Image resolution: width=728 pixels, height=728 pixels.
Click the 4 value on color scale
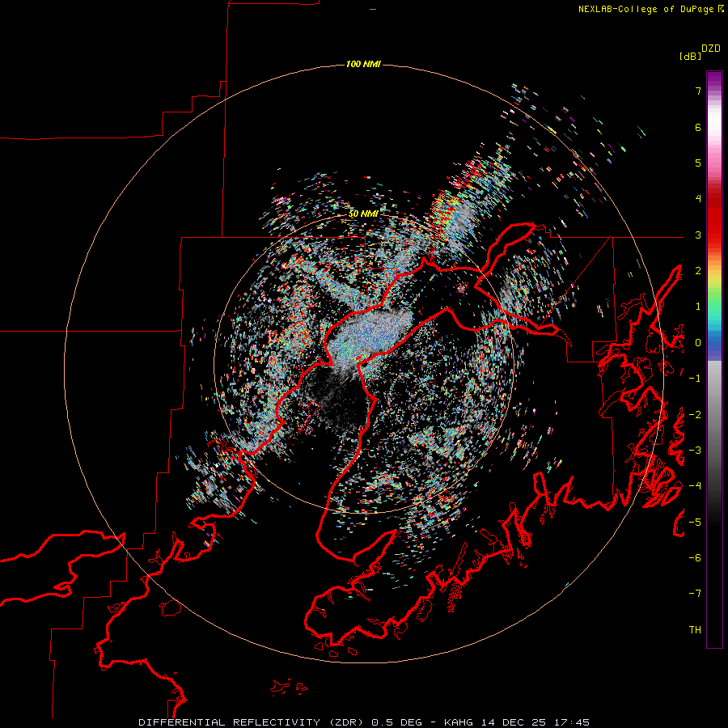click(x=698, y=199)
